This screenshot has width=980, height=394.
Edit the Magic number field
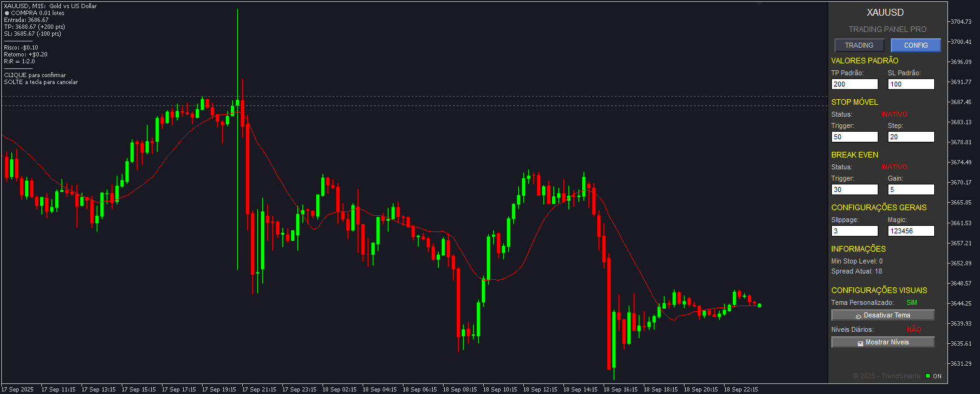point(910,231)
